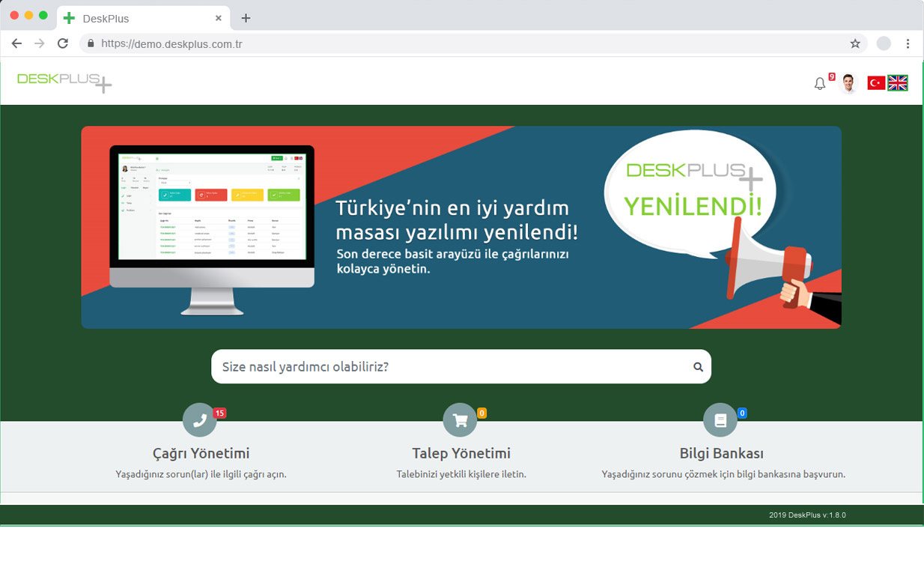Click the notification count badge showing 9
This screenshot has width=924, height=579.
[830, 76]
